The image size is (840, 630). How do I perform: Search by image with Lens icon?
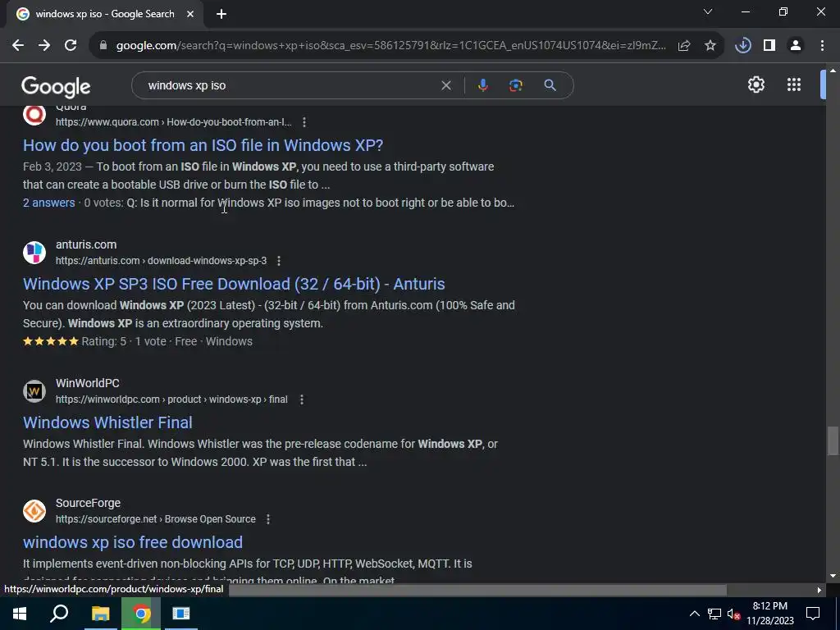pos(516,85)
